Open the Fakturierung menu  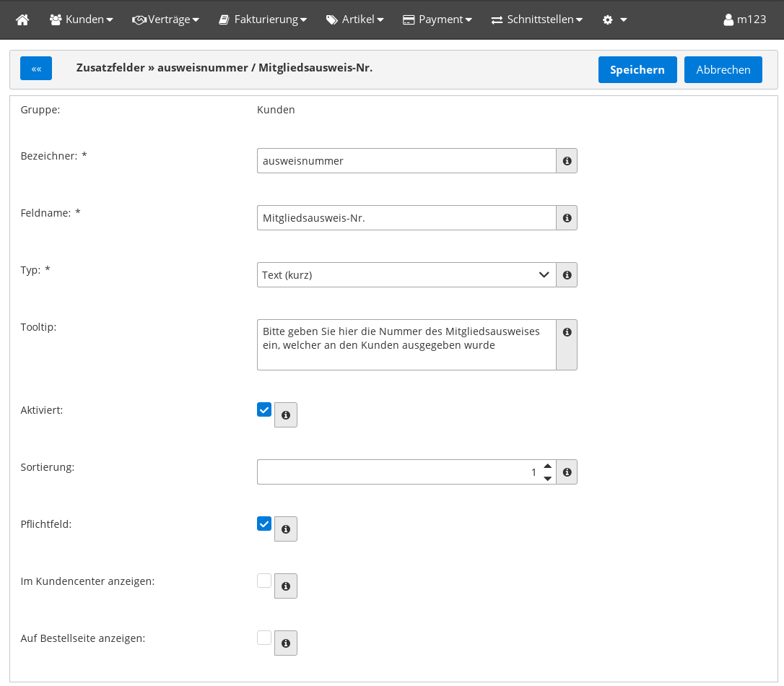[x=263, y=19]
